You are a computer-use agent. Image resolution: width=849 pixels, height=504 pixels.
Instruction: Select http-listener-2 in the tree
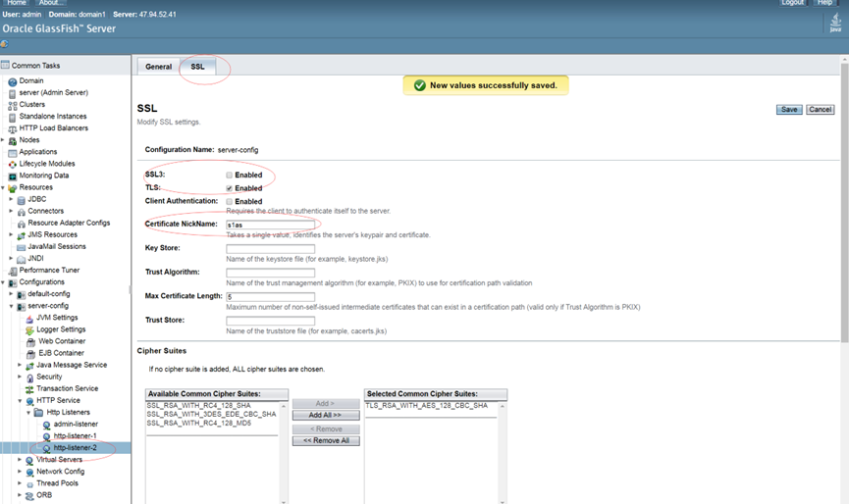pos(76,448)
